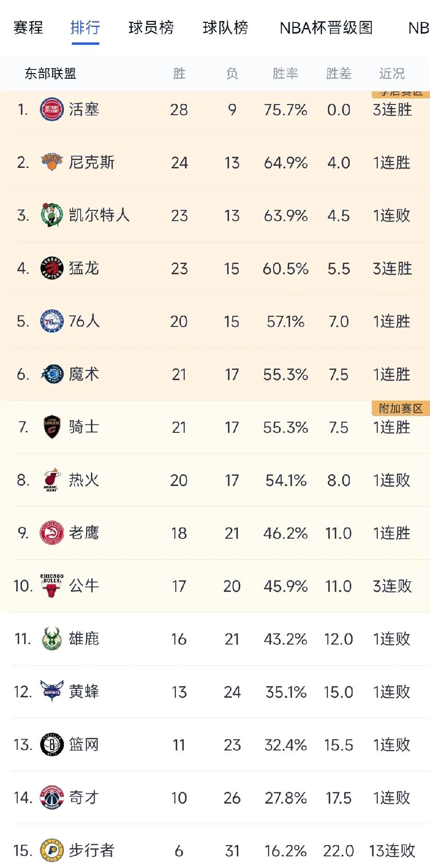Select the 东部联盟 header label
The height and width of the screenshot is (868, 430).
50,74
